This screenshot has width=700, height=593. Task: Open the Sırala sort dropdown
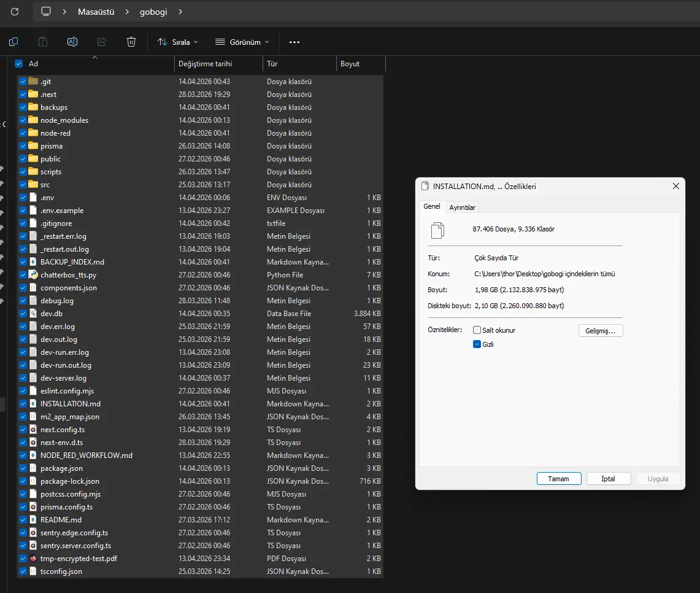178,42
